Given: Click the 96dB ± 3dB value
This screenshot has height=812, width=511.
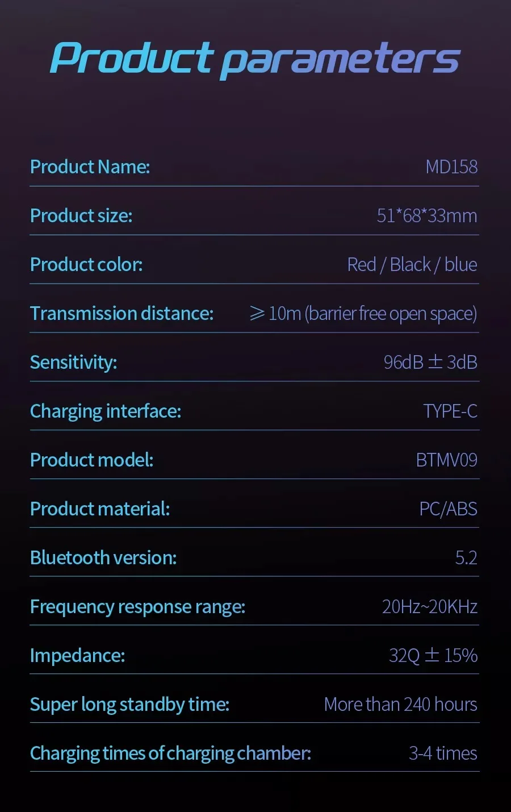Looking at the screenshot, I should pyautogui.click(x=430, y=363).
